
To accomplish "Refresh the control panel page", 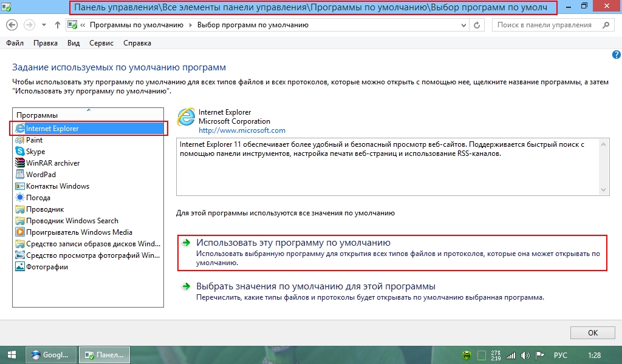I will (x=477, y=25).
